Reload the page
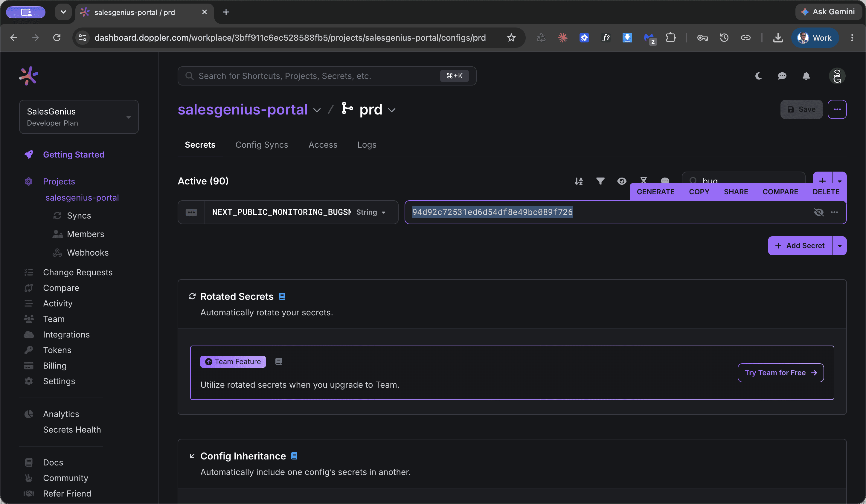 (x=57, y=37)
